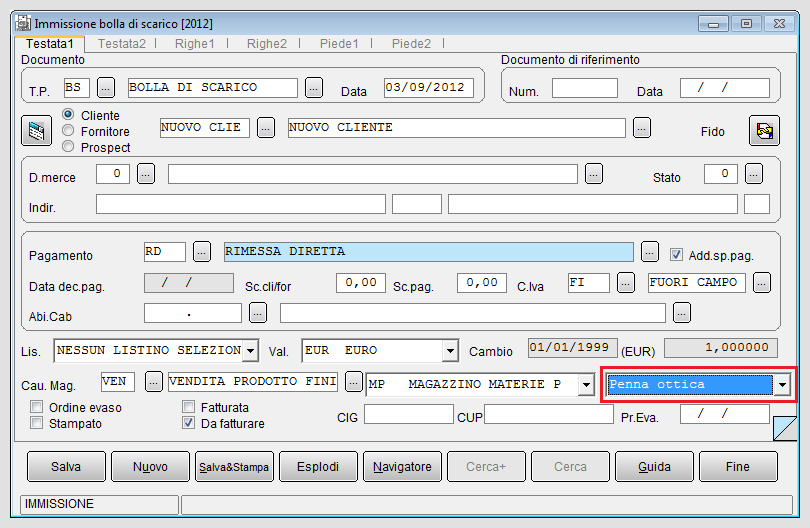The height and width of the screenshot is (528, 810).
Task: Click the Cerca+ button
Action: coord(486,467)
